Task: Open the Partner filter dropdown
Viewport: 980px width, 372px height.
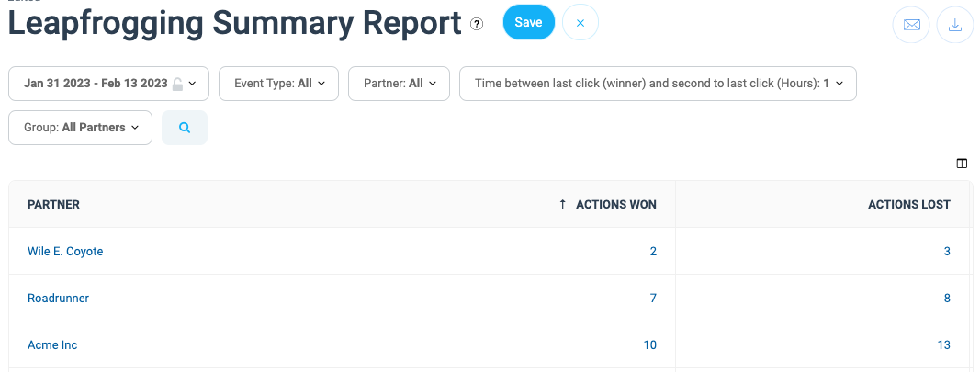Action: (x=399, y=84)
